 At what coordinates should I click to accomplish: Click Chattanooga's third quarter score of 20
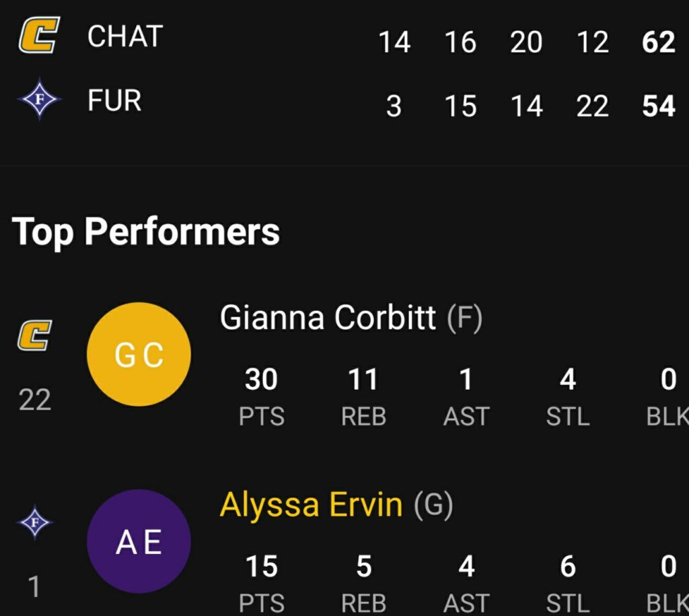pyautogui.click(x=526, y=42)
